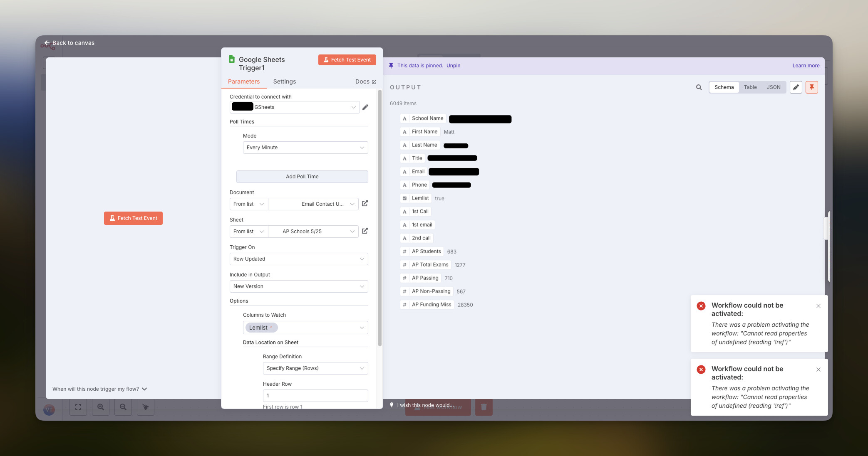Click the search icon in output panel
868x456 pixels.
pos(699,87)
